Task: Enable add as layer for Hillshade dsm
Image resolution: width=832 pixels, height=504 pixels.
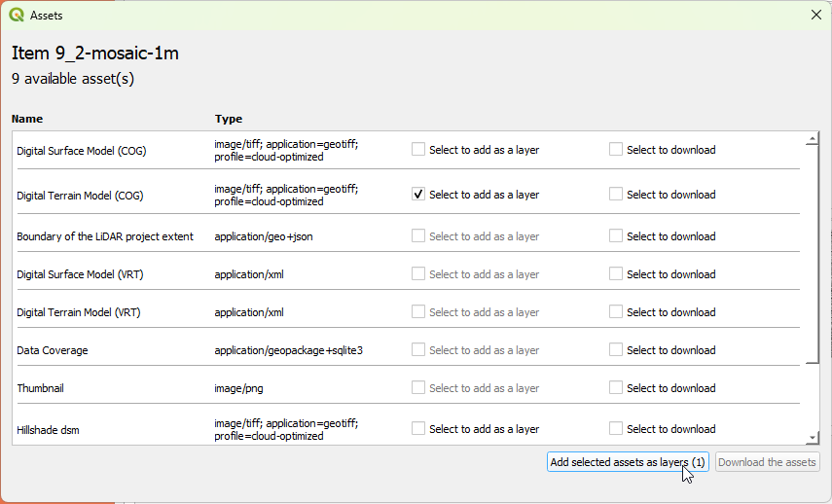Action: pyautogui.click(x=418, y=429)
